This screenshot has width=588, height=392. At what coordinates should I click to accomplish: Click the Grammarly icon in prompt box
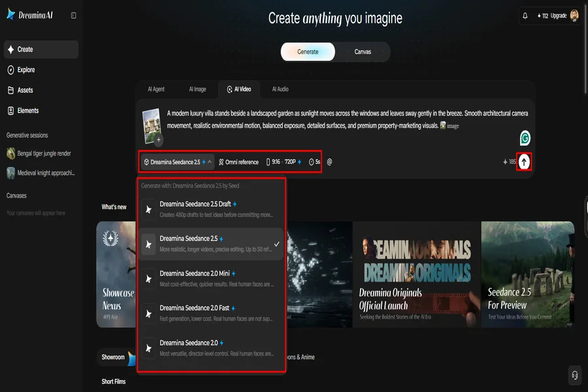click(525, 139)
